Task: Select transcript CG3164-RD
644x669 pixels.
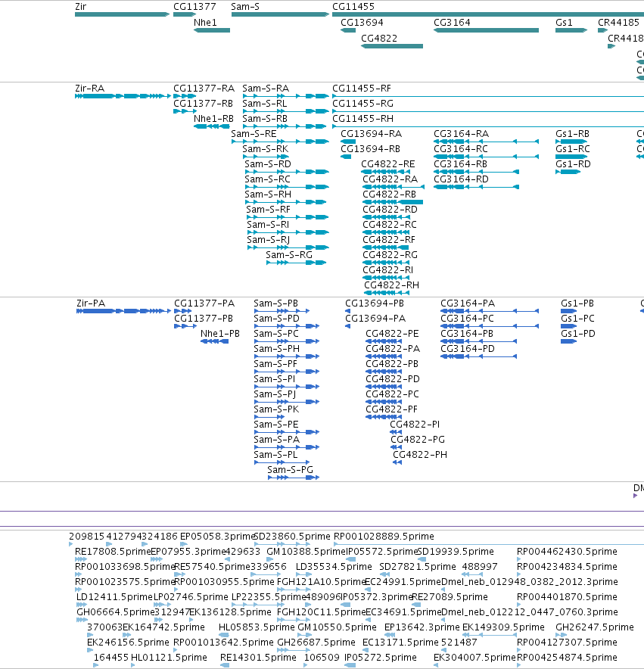Action: click(x=476, y=187)
